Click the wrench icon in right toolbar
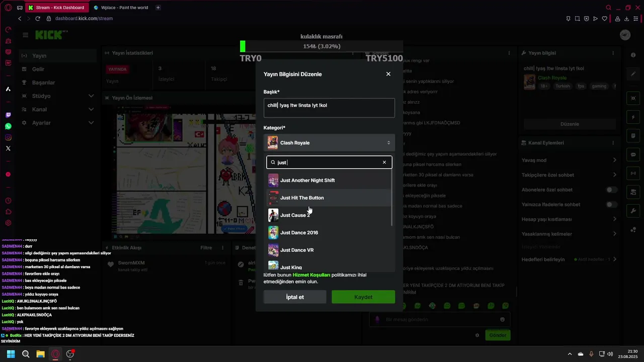Image resolution: width=644 pixels, height=362 pixels. tap(633, 211)
